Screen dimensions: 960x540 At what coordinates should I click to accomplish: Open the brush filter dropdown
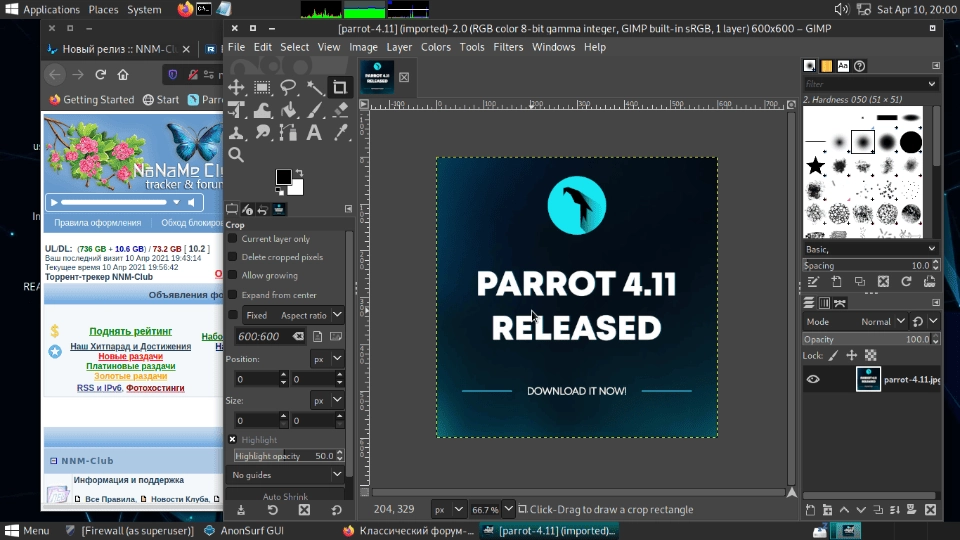point(931,84)
